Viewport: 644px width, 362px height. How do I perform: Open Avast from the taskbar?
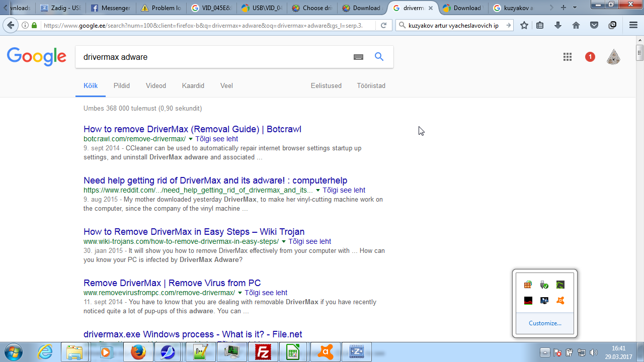[x=326, y=352]
